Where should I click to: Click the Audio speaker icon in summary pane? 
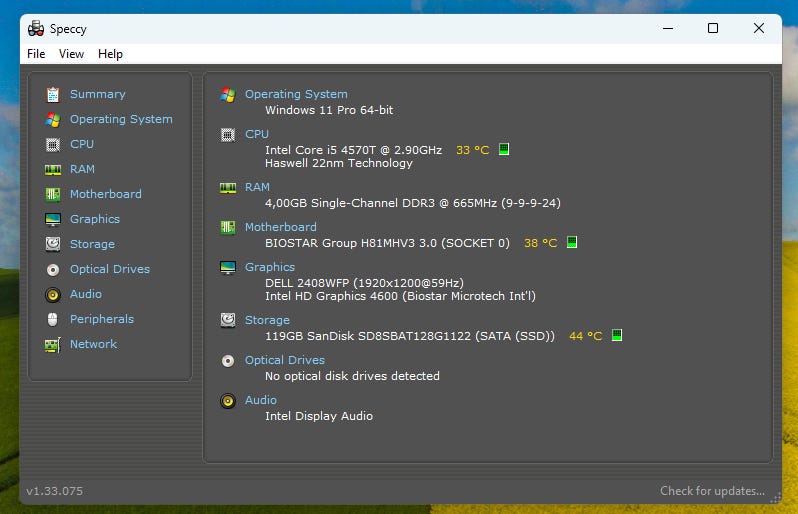(228, 401)
